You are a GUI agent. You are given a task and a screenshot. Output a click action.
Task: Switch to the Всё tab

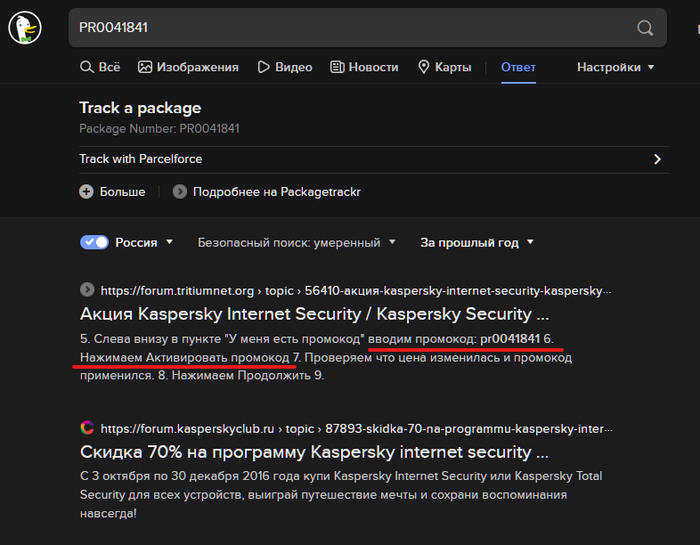pos(100,67)
